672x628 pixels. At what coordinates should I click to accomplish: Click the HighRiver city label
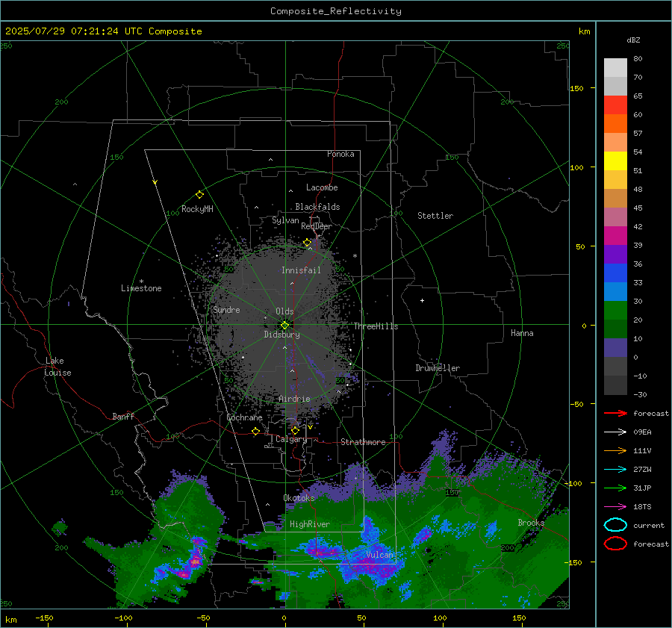[310, 524]
